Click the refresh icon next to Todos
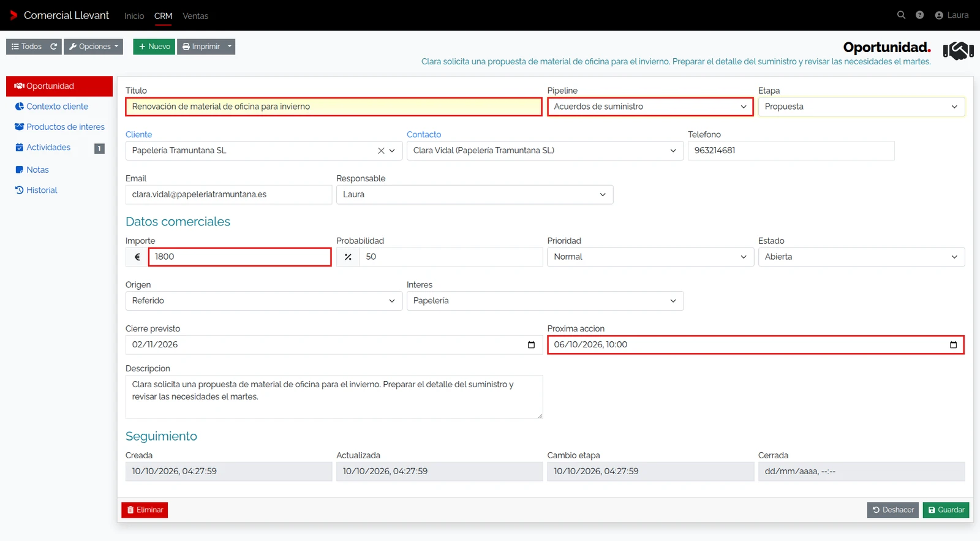 coord(54,47)
